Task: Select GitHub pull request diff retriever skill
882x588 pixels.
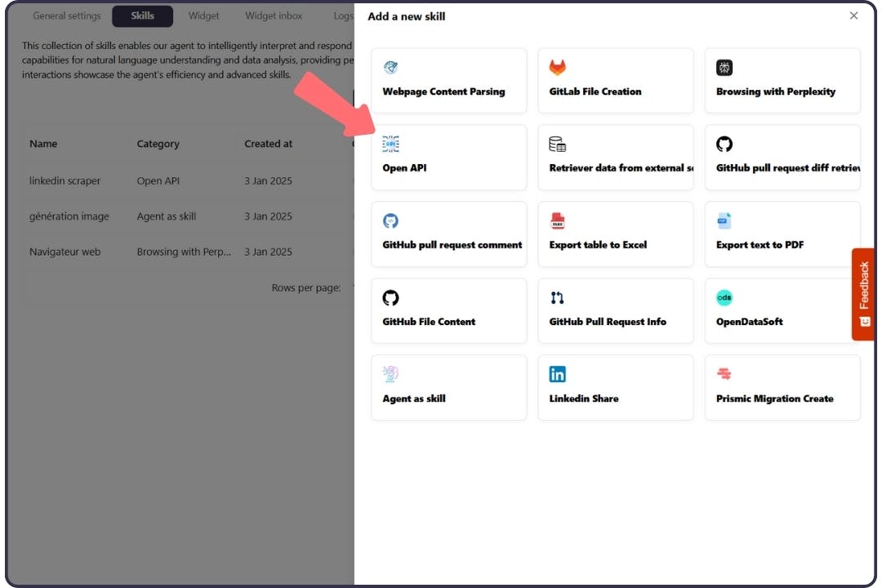Action: [782, 158]
